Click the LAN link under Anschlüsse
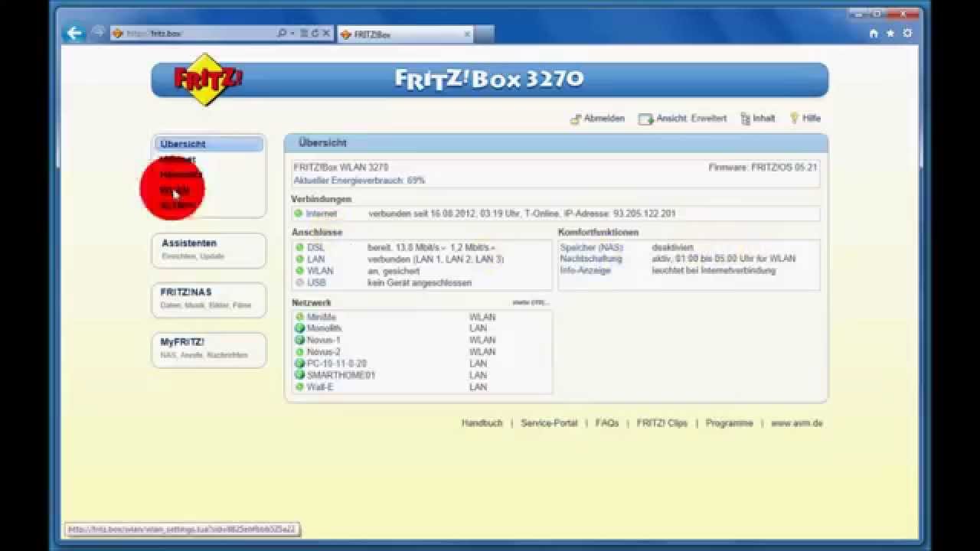 (x=315, y=259)
